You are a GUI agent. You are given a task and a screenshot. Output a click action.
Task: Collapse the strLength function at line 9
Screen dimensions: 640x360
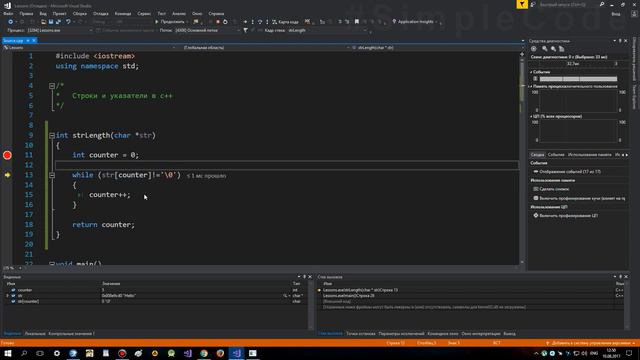click(x=52, y=136)
